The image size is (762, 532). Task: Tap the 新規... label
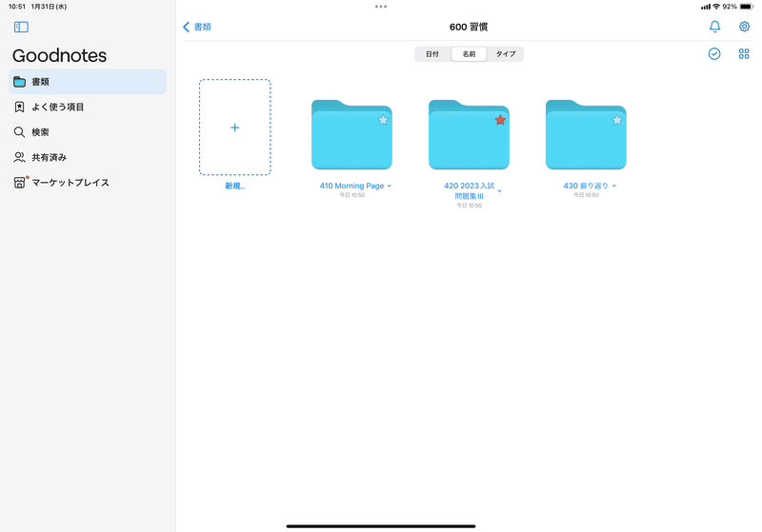pos(234,186)
